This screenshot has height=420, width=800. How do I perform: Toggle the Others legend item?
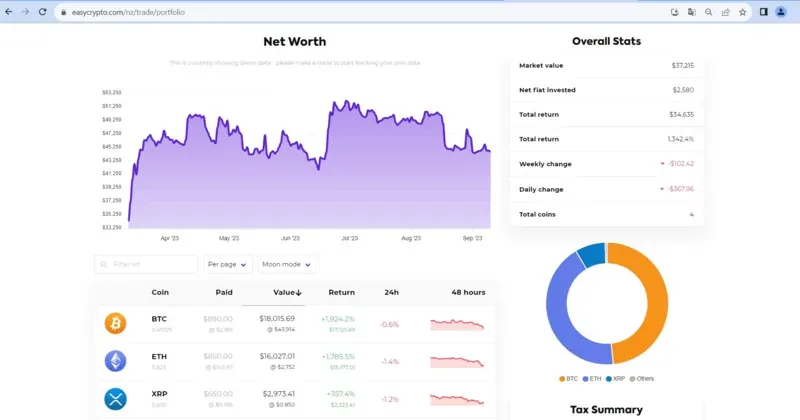[642, 379]
